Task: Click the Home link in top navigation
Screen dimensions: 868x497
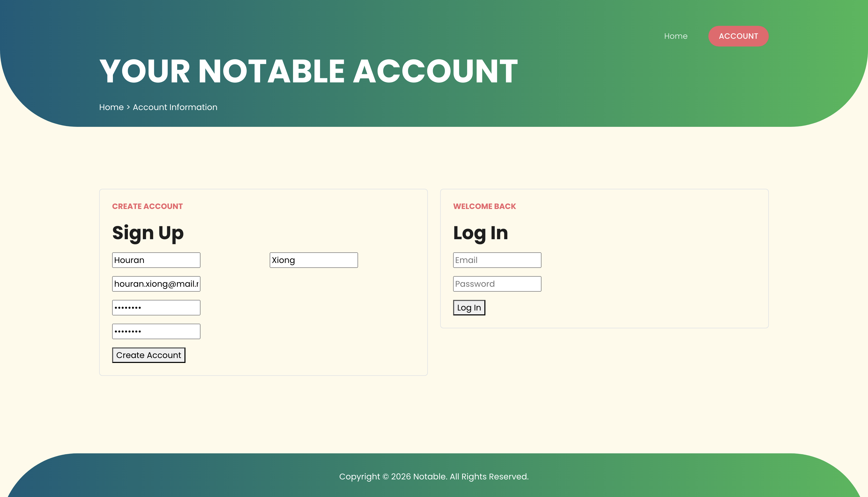Action: pyautogui.click(x=676, y=36)
